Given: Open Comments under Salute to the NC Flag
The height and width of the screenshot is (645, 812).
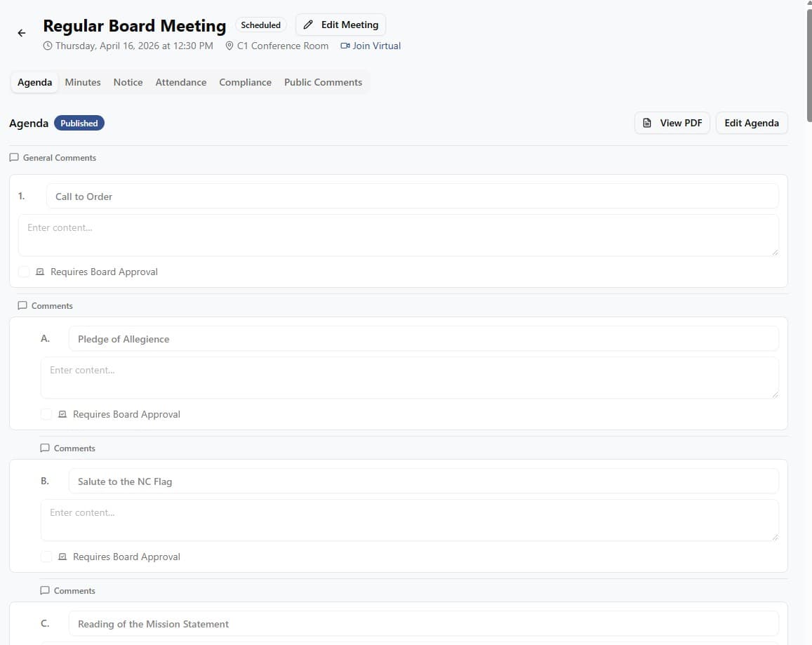Looking at the screenshot, I should point(68,590).
